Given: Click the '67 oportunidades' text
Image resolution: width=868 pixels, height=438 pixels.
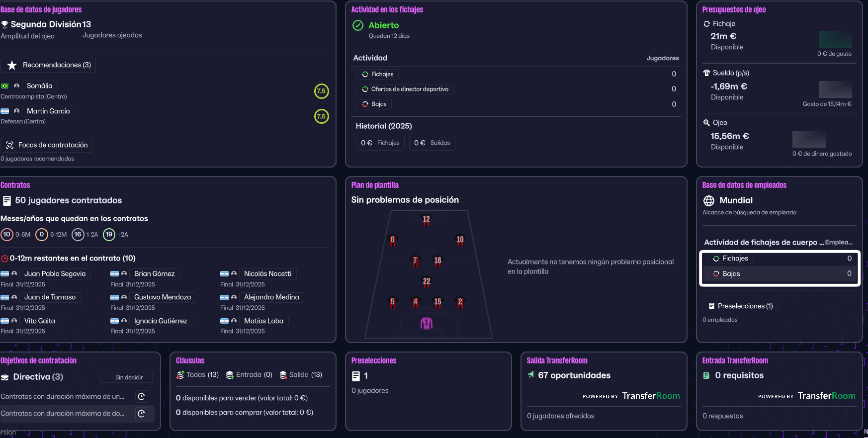Looking at the screenshot, I should (574, 375).
